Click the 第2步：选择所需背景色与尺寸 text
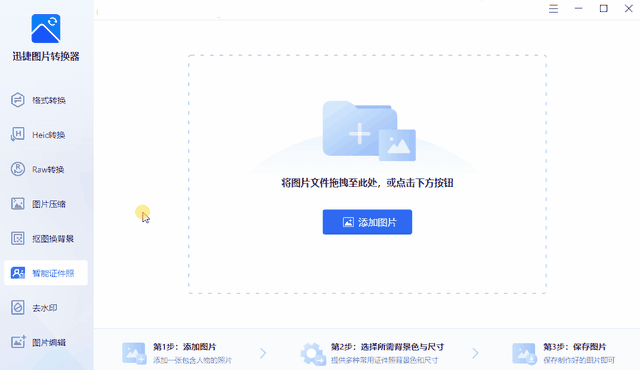Screen dimensions: 640x370 point(387,347)
